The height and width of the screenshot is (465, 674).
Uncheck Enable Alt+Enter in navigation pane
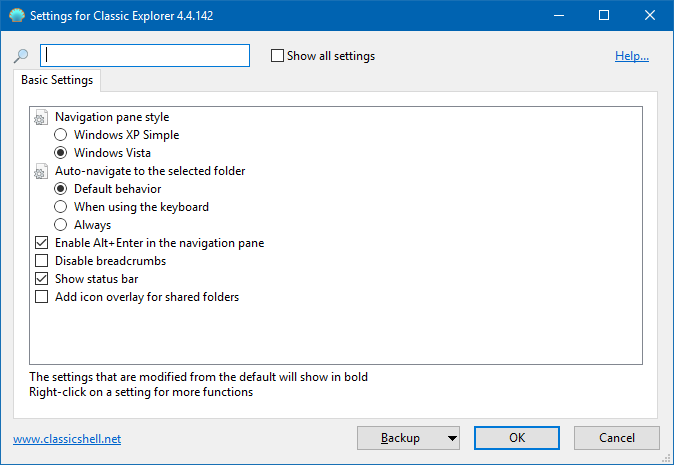pos(42,243)
